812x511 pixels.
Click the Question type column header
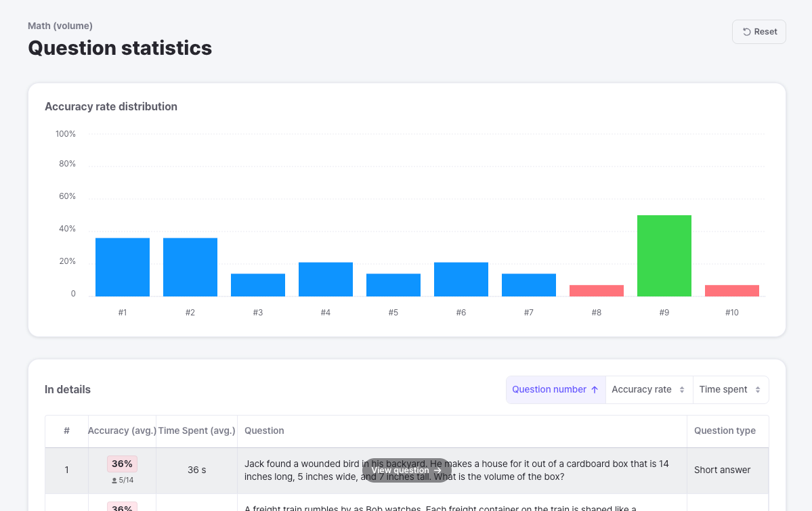pos(725,431)
